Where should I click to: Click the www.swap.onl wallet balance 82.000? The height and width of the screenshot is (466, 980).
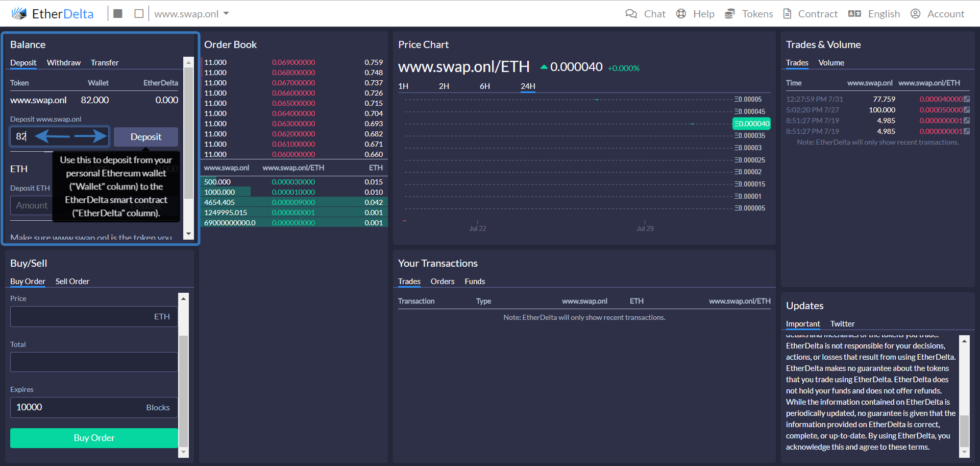95,100
